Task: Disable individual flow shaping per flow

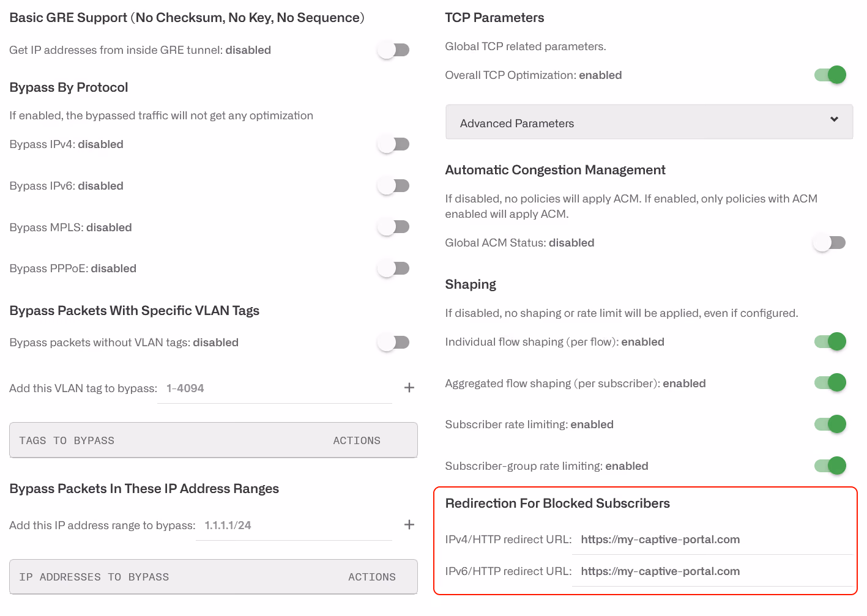Action: [830, 341]
